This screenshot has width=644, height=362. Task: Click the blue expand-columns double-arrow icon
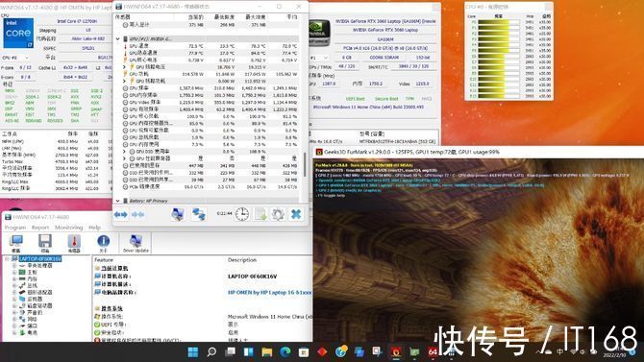click(x=121, y=215)
